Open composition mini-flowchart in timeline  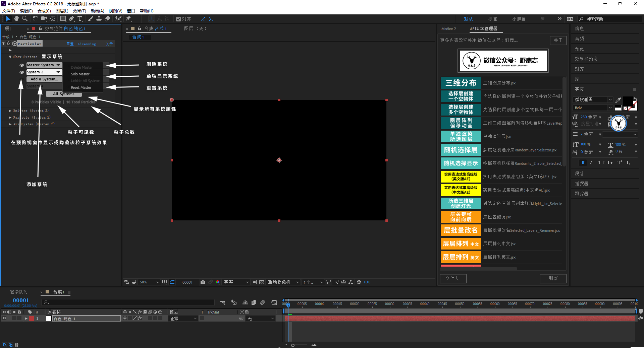(222, 302)
